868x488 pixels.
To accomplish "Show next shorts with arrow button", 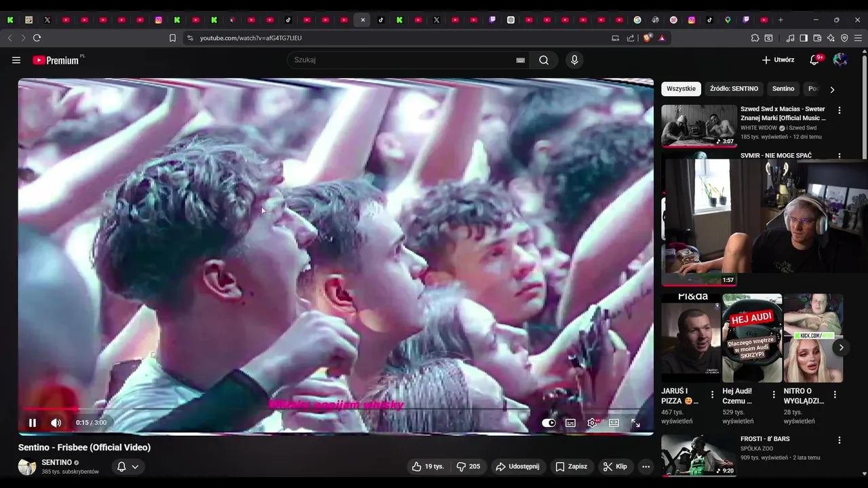I will [x=841, y=347].
